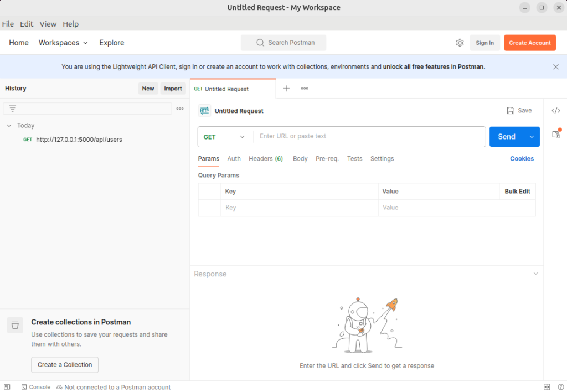Click the New button in History
This screenshot has height=392, width=567.
pyautogui.click(x=148, y=89)
